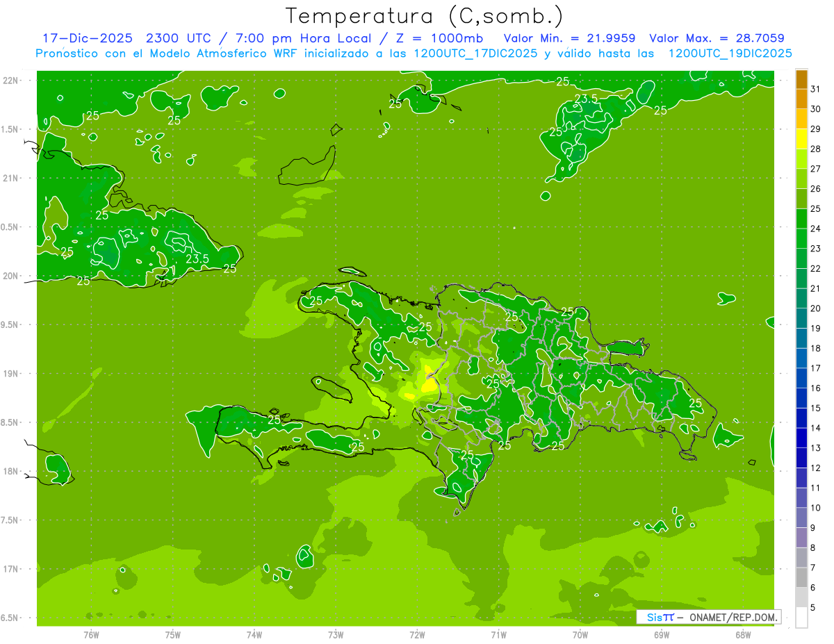Click the yellow temperature hotspot on Hispaniola
834x644 pixels.
(429, 382)
